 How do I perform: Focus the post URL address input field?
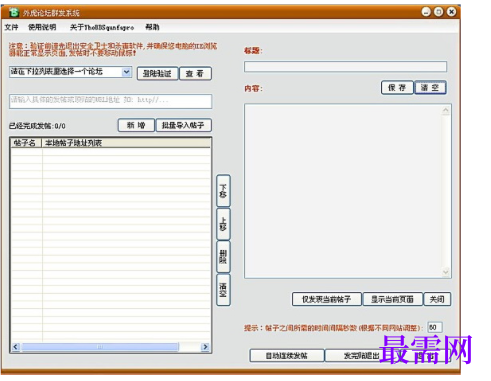point(110,101)
